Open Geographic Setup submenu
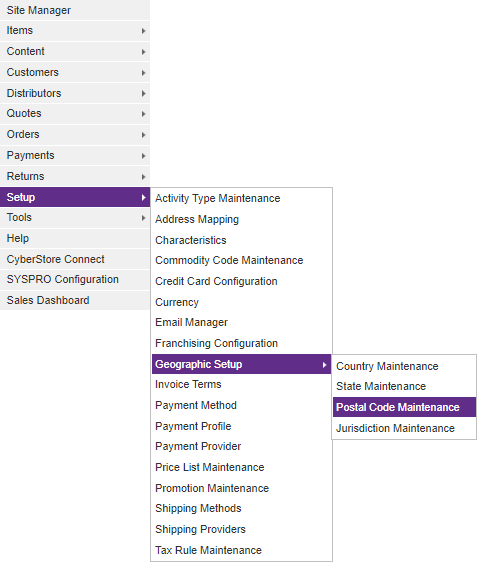Image resolution: width=477 pixels, height=562 pixels. tap(241, 364)
